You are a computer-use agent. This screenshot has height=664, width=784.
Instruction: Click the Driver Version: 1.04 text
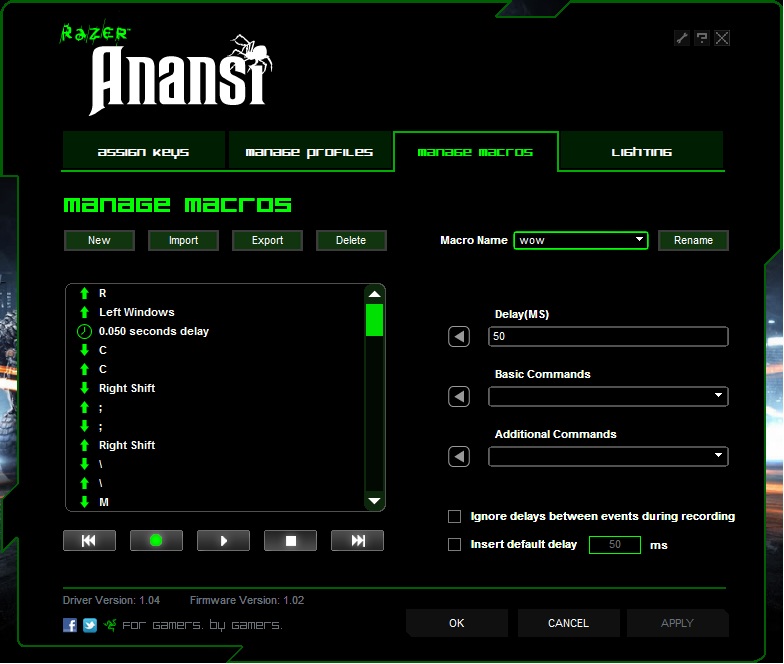112,600
